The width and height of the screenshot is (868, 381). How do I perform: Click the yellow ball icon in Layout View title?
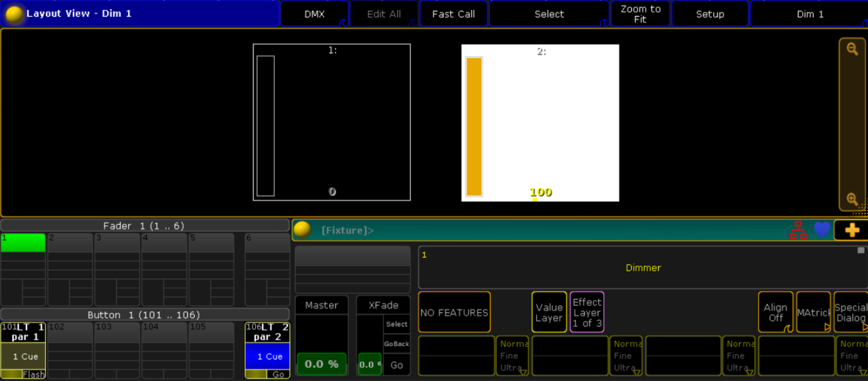pos(14,14)
